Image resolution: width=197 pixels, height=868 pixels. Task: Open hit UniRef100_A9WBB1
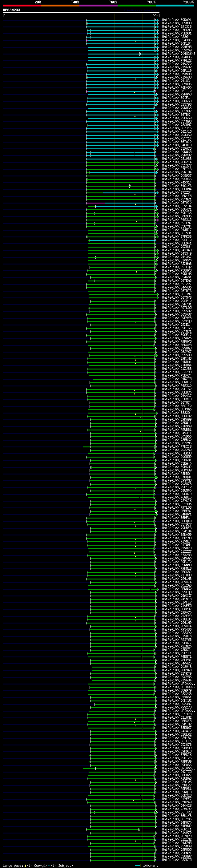pyautogui.click(x=177, y=430)
